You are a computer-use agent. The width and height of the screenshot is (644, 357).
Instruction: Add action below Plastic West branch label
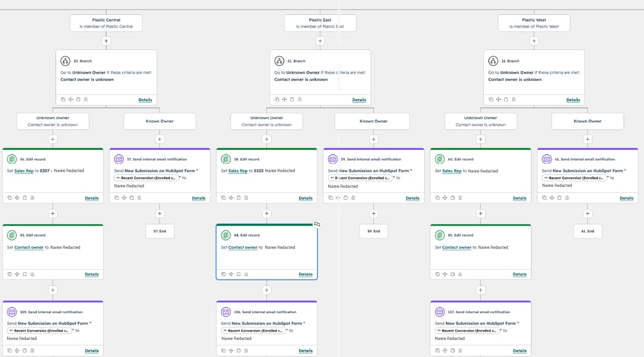tap(534, 41)
